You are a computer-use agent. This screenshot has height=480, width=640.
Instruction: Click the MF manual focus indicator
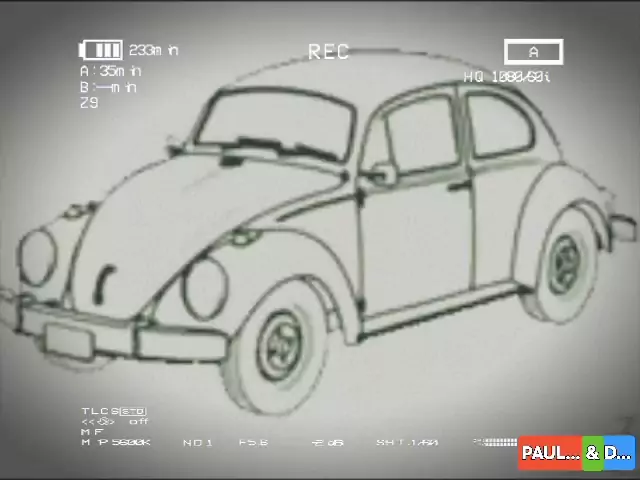92,431
